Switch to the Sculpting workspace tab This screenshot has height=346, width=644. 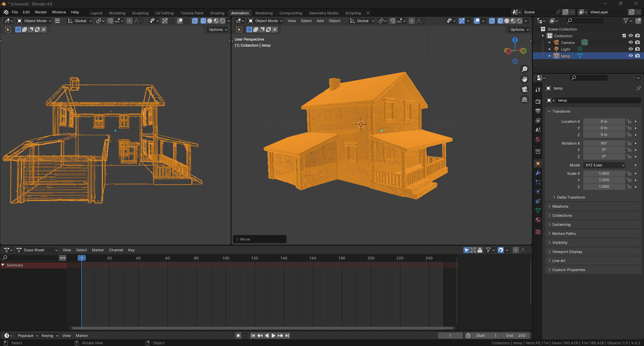tap(140, 13)
